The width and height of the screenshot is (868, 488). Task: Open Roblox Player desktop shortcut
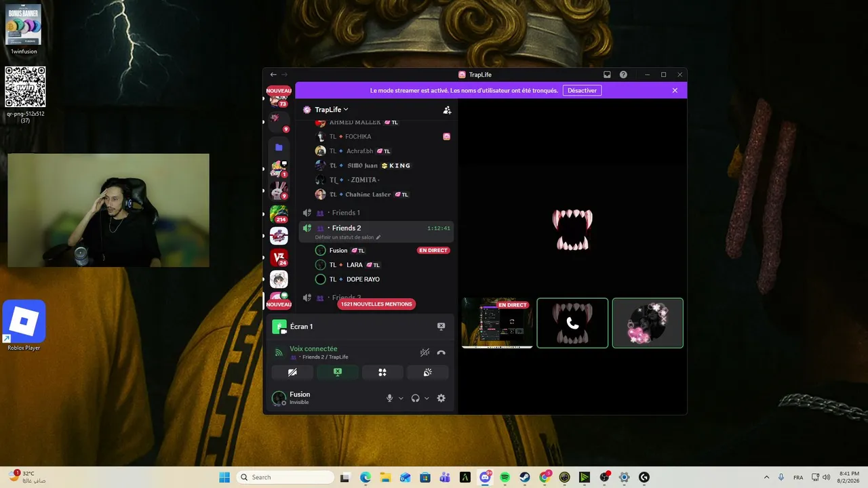[x=24, y=326]
